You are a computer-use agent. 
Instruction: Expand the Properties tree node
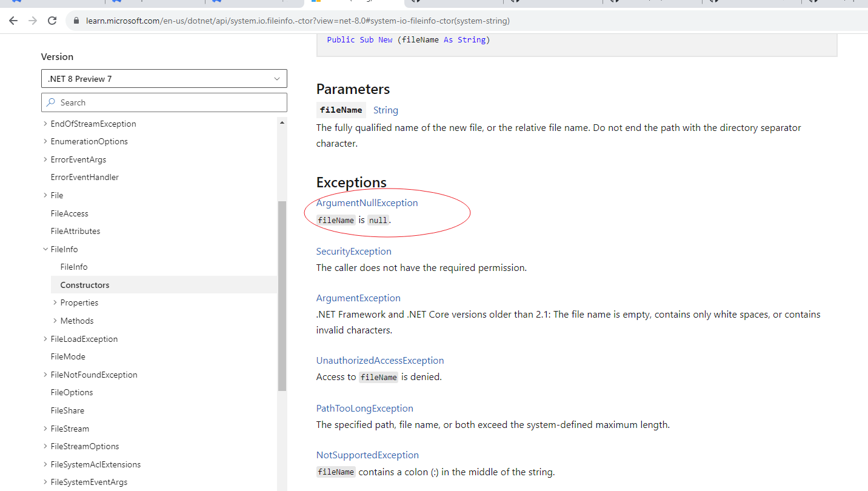(x=54, y=302)
